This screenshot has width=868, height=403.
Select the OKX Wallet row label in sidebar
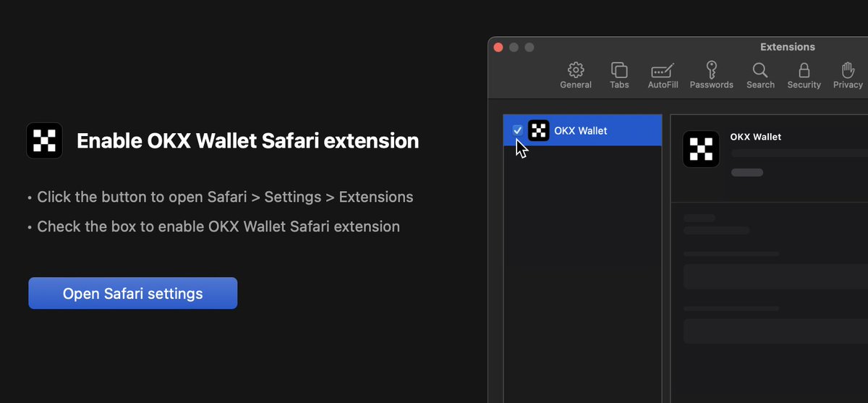coord(581,131)
